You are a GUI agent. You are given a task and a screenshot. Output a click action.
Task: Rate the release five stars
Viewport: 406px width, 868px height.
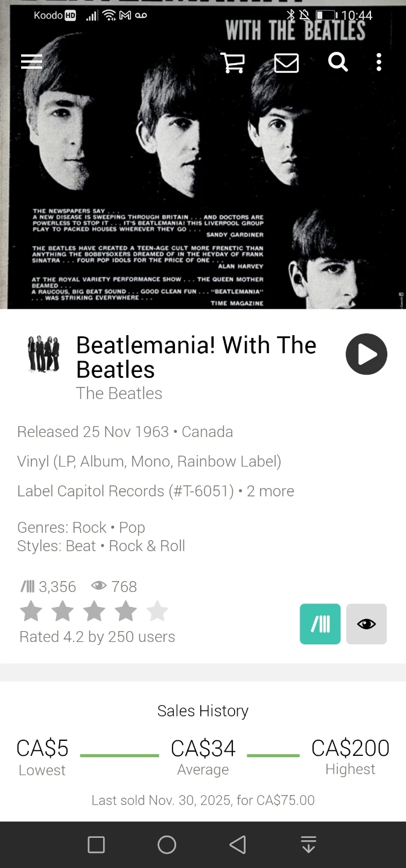pos(157,612)
